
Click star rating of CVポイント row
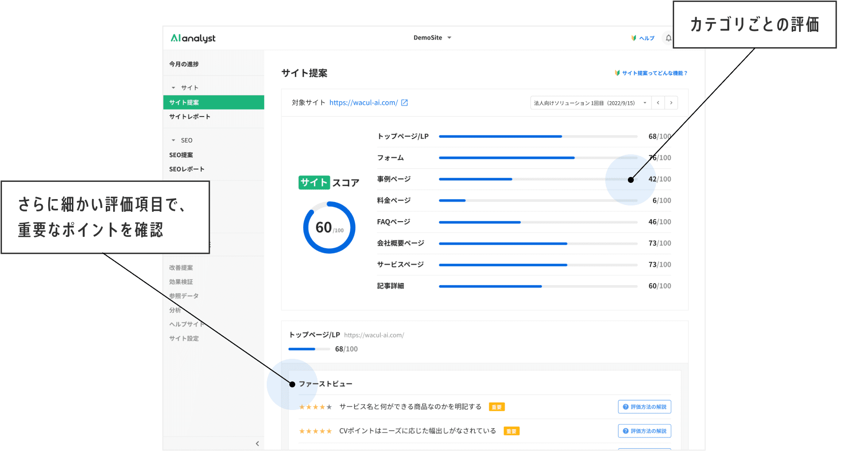(315, 432)
